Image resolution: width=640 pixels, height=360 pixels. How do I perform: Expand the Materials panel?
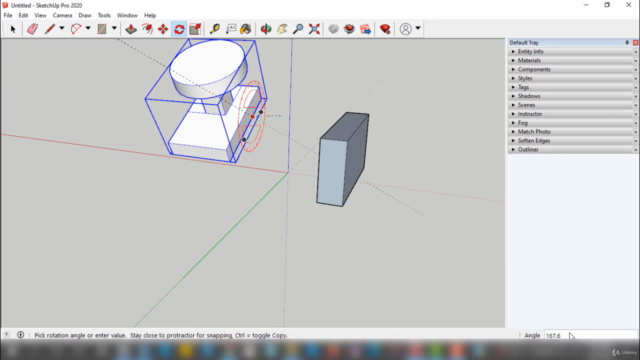click(x=573, y=60)
